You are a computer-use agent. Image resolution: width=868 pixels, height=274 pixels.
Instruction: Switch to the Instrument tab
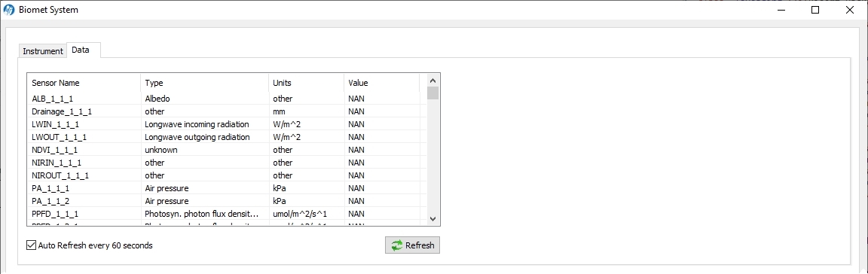click(x=43, y=51)
